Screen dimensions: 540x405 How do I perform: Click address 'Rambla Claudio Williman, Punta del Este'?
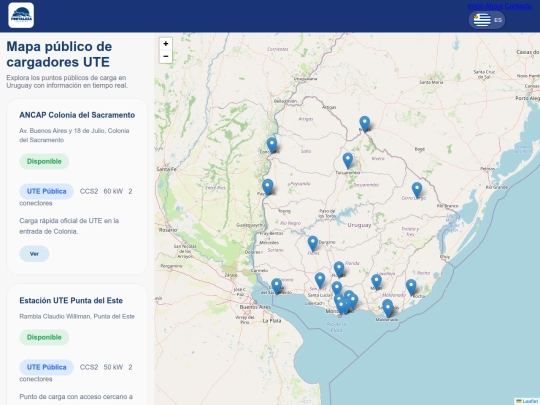click(77, 316)
